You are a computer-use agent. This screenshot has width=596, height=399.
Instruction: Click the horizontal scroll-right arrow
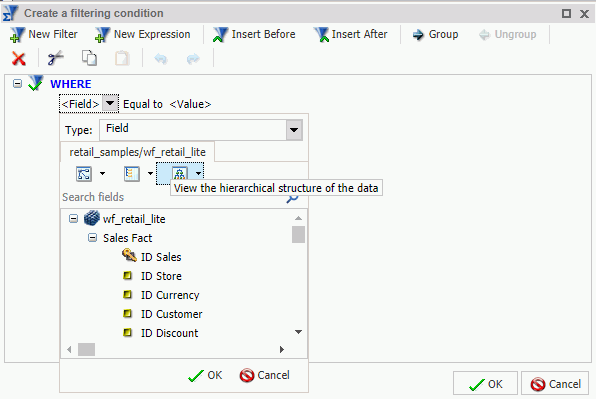pyautogui.click(x=282, y=350)
